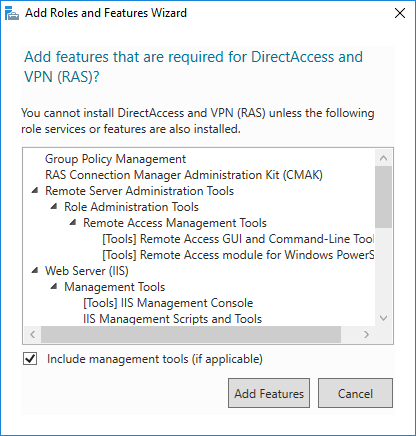The height and width of the screenshot is (436, 416).
Task: Click the vertical scrollbar up arrow
Action: 383,158
